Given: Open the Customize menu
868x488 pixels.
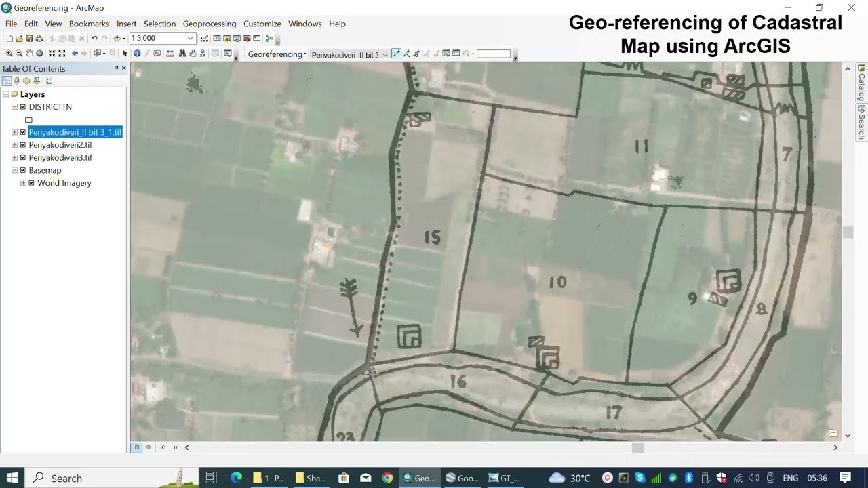Looking at the screenshot, I should 262,24.
